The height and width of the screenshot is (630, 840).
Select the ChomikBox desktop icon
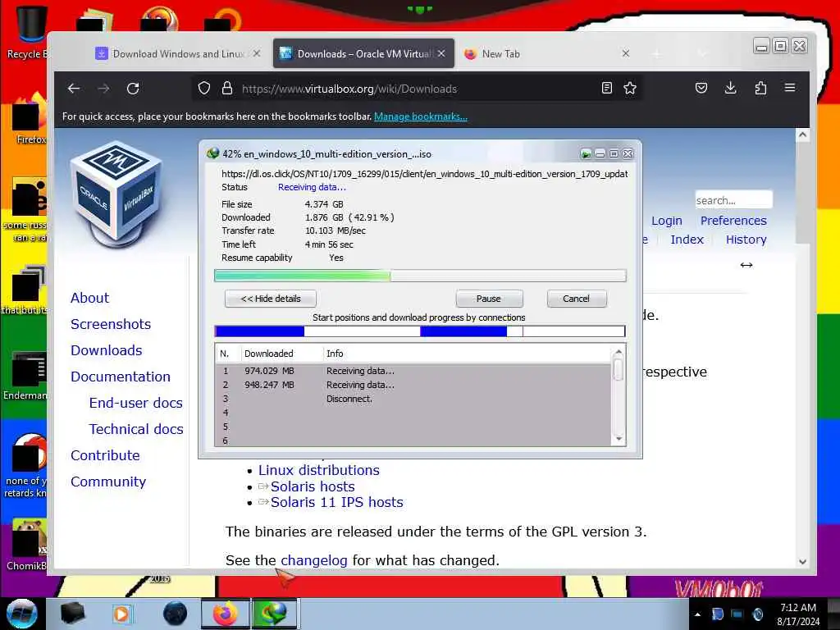(27, 544)
